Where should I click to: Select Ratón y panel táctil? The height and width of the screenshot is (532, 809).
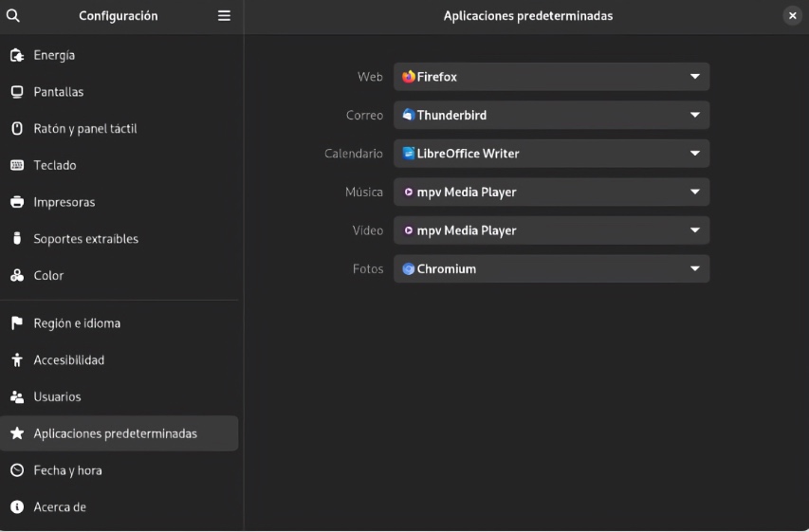[x=120, y=128]
